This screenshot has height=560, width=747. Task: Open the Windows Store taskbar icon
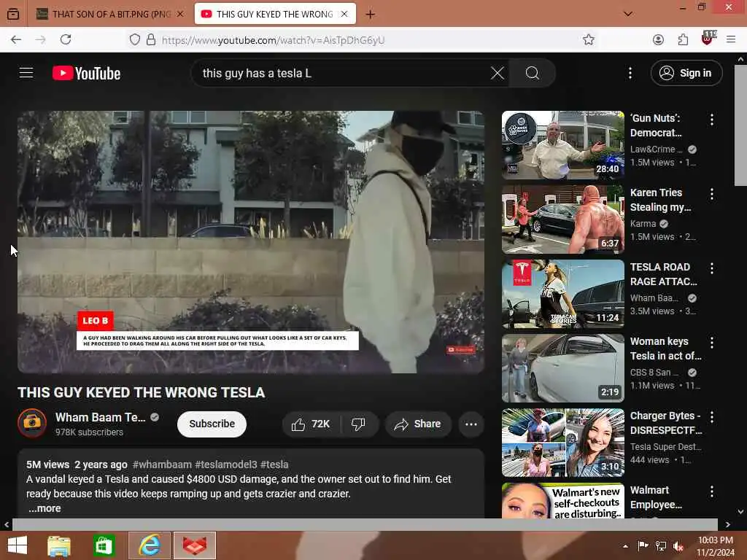click(104, 545)
